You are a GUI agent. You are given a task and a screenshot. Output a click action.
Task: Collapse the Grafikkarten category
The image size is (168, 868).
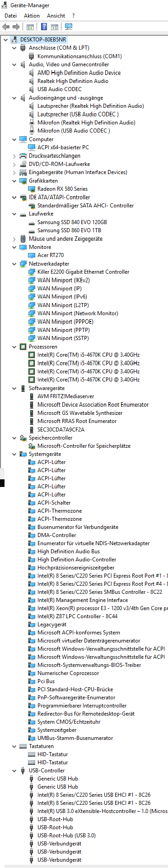[x=14, y=181]
